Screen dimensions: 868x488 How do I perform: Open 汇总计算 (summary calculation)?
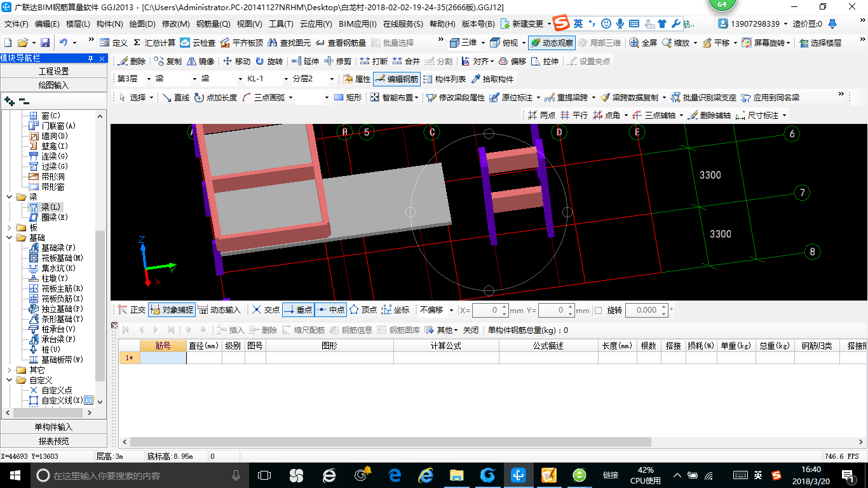(x=154, y=43)
